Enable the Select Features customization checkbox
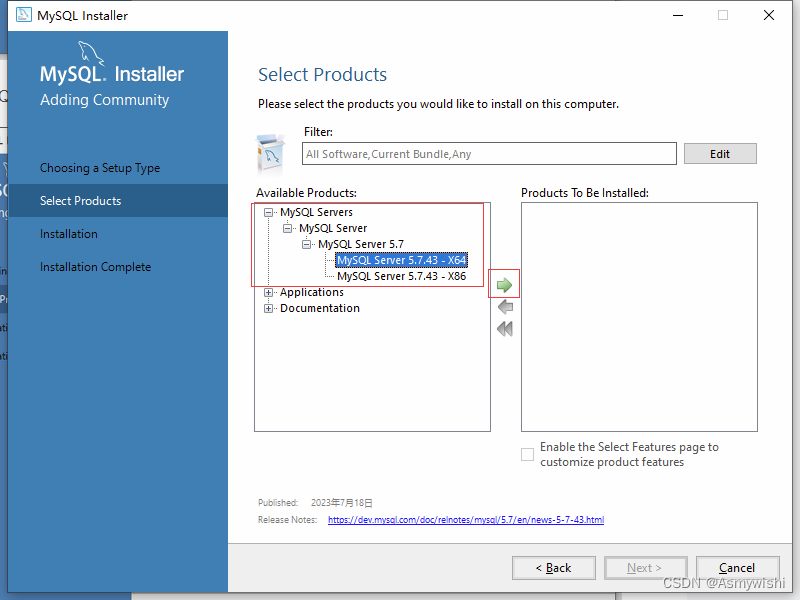The image size is (800, 600). pyautogui.click(x=527, y=454)
